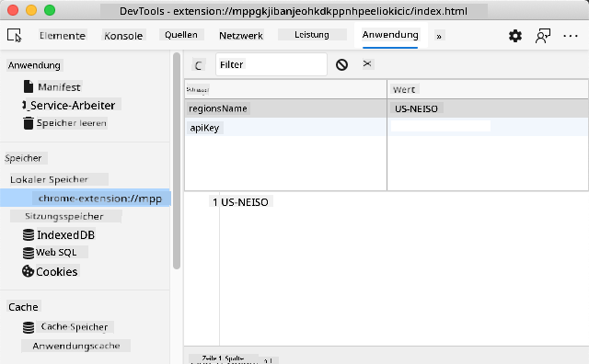Open the three-dot customize menu
589x364 pixels.
(571, 36)
